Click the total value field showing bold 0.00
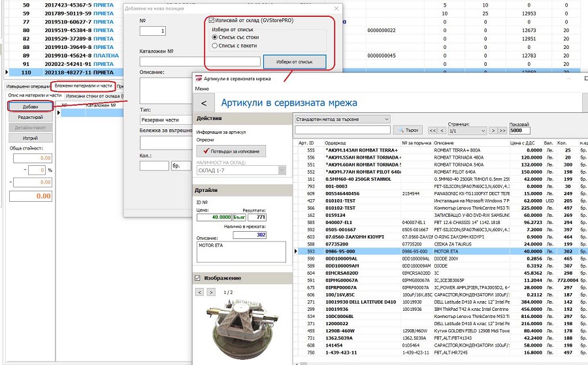Image resolution: width=588 pixels, height=365 pixels. pyautogui.click(x=31, y=196)
